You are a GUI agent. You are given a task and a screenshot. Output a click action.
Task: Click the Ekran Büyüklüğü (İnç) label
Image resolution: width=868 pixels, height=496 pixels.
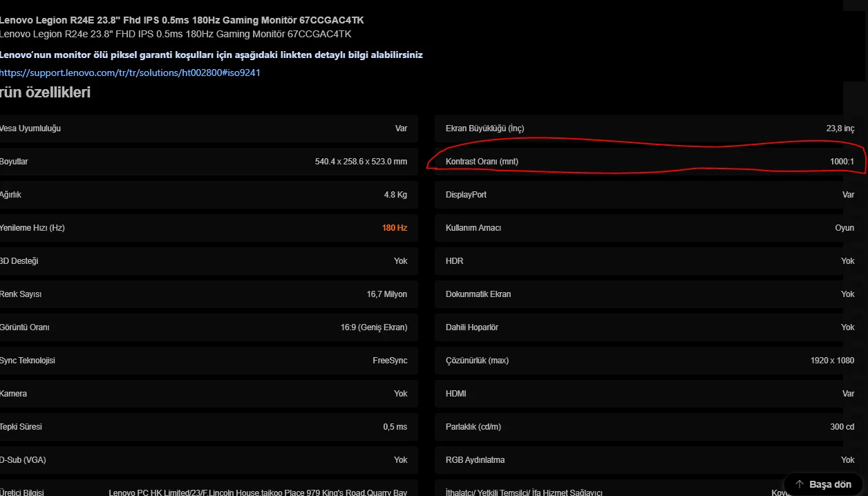pos(485,128)
